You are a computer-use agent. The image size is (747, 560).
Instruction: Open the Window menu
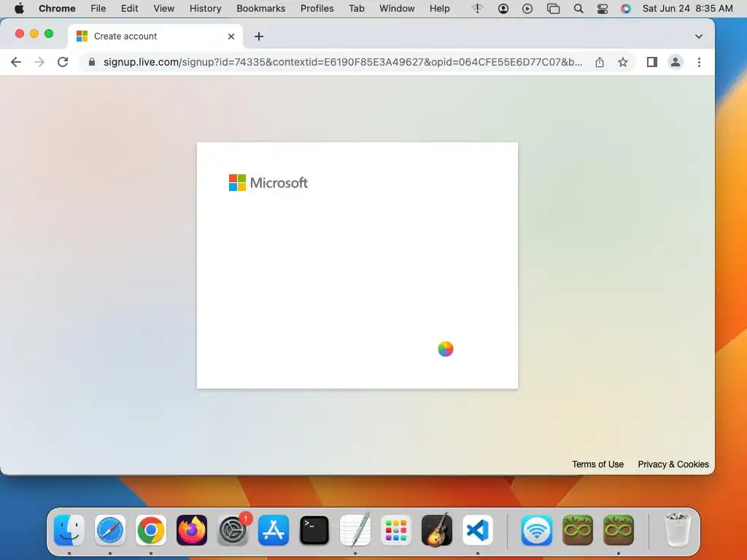click(397, 9)
